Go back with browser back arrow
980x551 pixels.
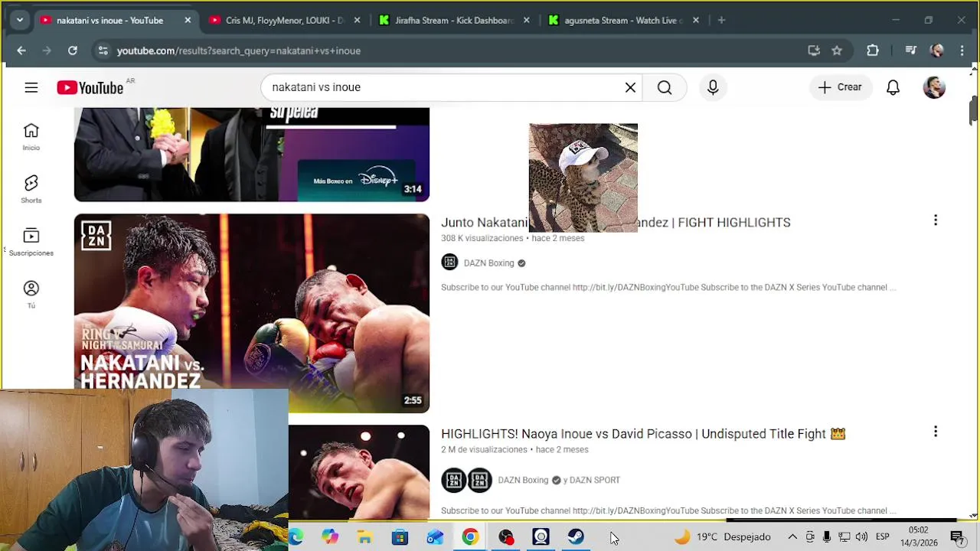point(21,51)
